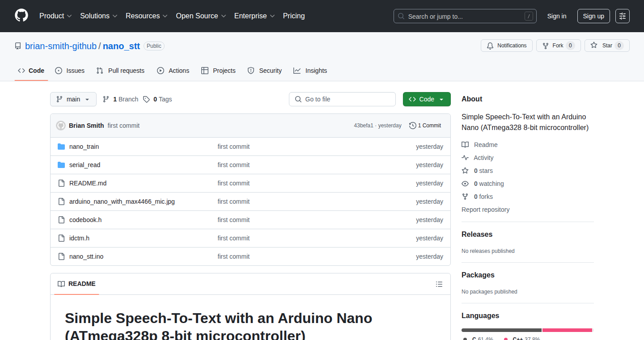Click the Notifications button
This screenshot has width=644, height=340.
coord(507,46)
